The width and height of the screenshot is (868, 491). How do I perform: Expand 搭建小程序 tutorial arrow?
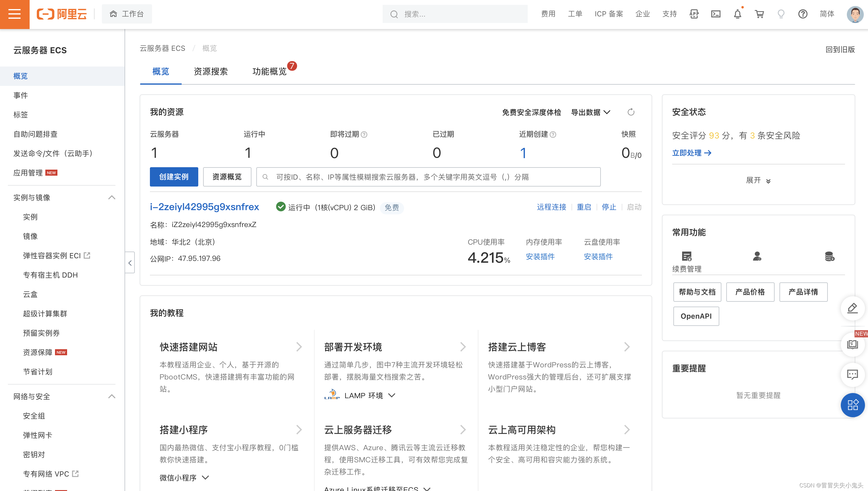click(x=299, y=430)
